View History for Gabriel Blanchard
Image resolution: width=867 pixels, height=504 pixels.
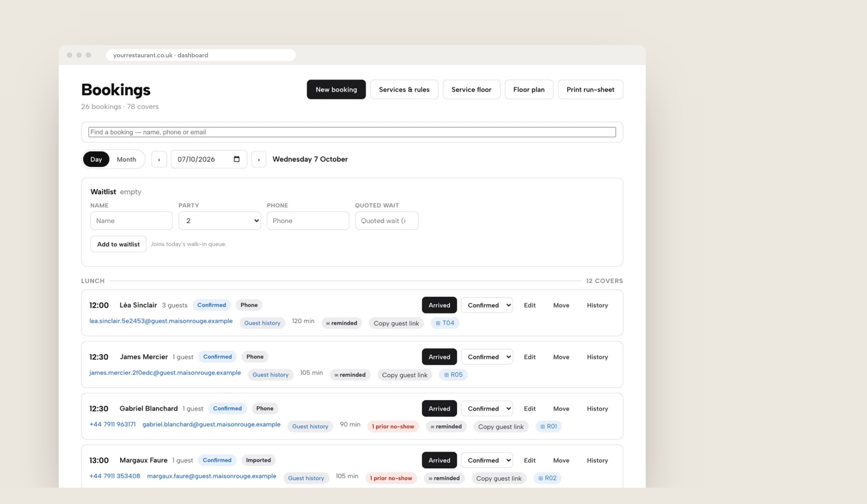597,409
